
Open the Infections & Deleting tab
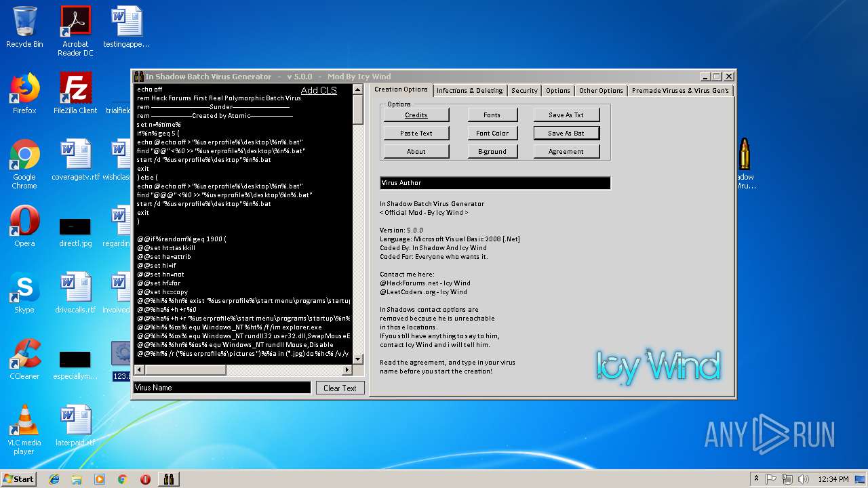point(469,90)
